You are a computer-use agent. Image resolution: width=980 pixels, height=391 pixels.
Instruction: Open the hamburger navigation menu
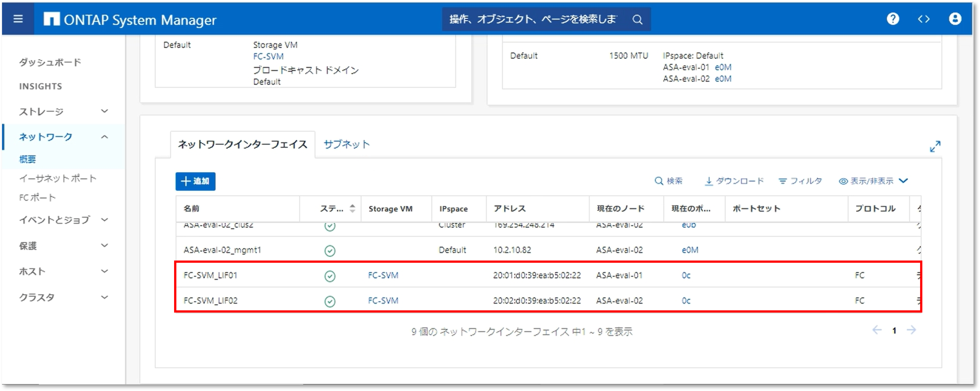[18, 19]
